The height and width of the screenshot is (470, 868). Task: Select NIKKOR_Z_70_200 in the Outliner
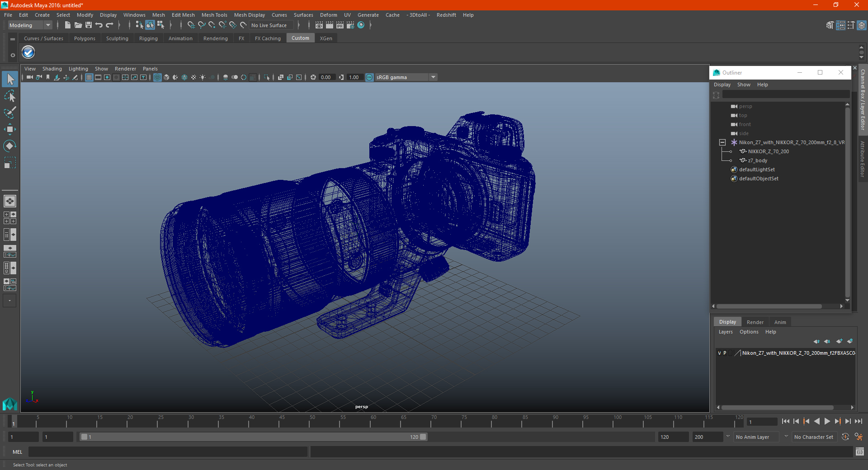point(768,151)
